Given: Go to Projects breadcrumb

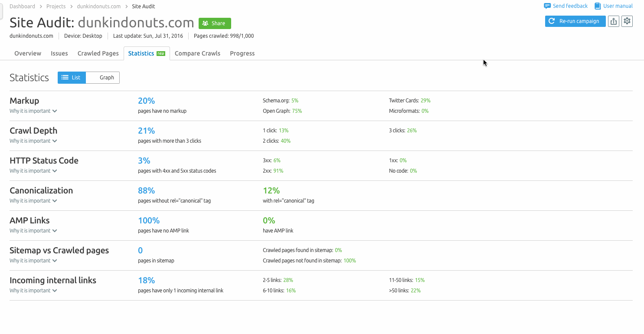Looking at the screenshot, I should point(56,6).
